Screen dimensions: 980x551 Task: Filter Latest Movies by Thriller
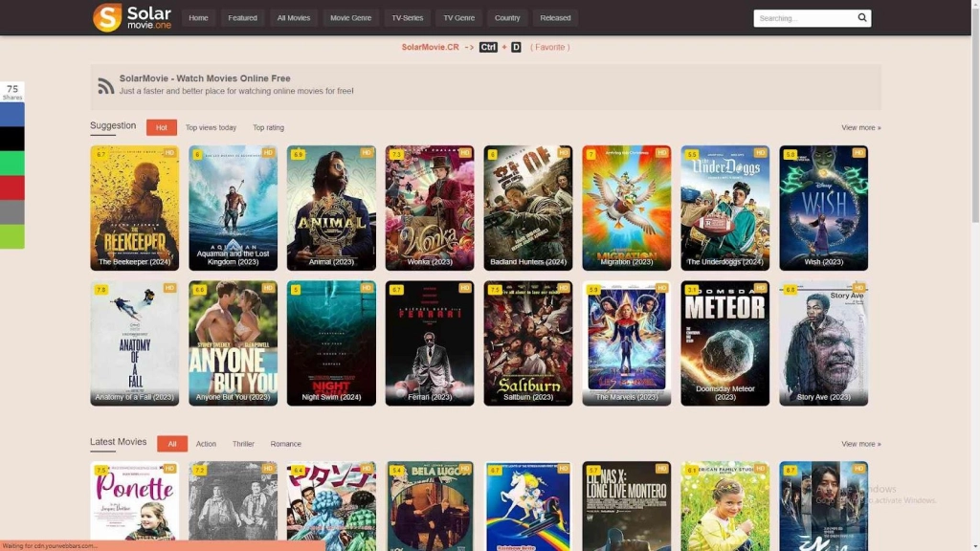tap(243, 444)
